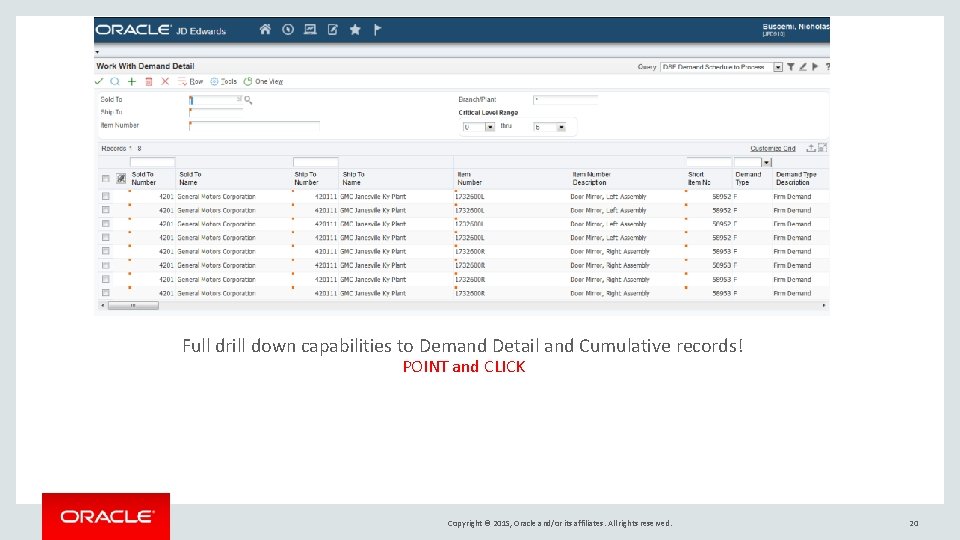Click the export grid data icon

811,148
